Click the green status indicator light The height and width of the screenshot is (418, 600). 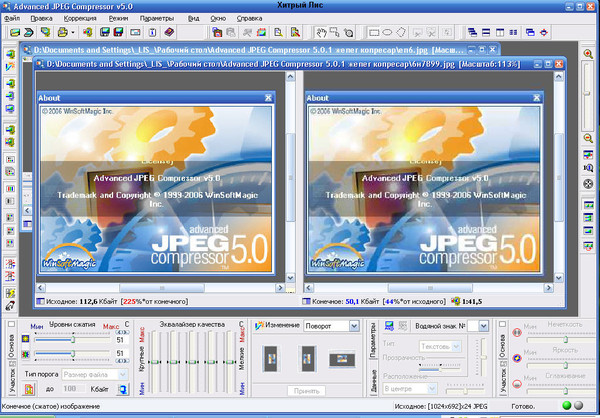pyautogui.click(x=567, y=405)
